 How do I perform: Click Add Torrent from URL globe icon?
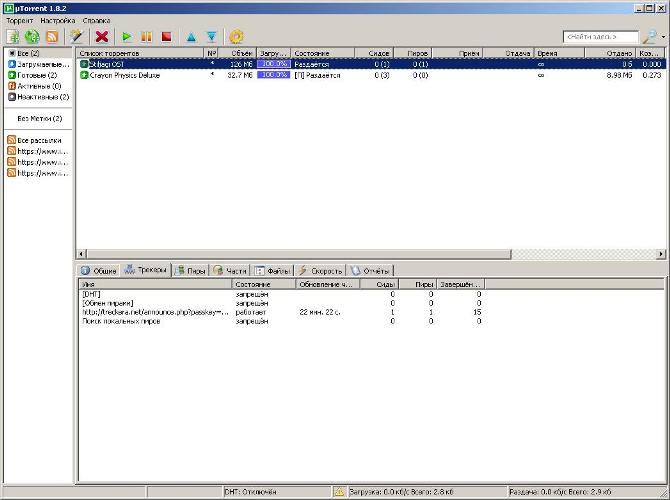(32, 37)
